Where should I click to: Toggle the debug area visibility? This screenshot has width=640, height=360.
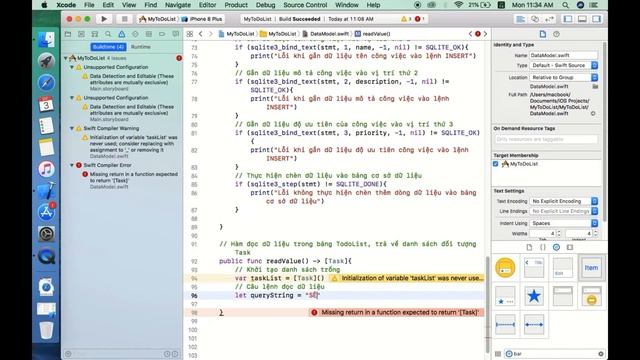tap(582, 19)
